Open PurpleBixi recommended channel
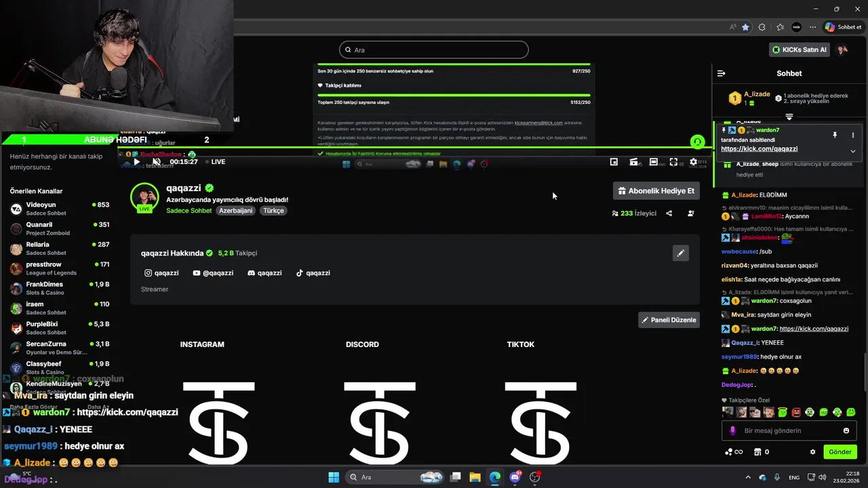 59,328
